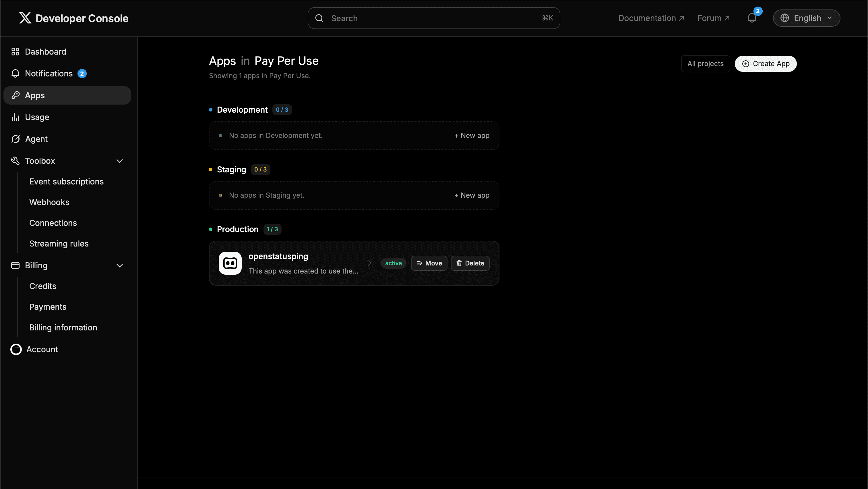Open the header notification bell

click(x=752, y=18)
